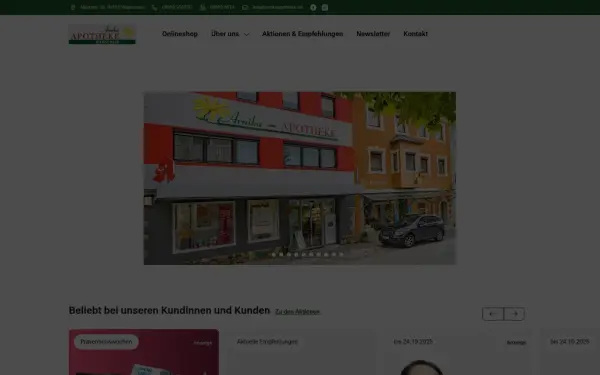Open the Kontakt page

416,34
